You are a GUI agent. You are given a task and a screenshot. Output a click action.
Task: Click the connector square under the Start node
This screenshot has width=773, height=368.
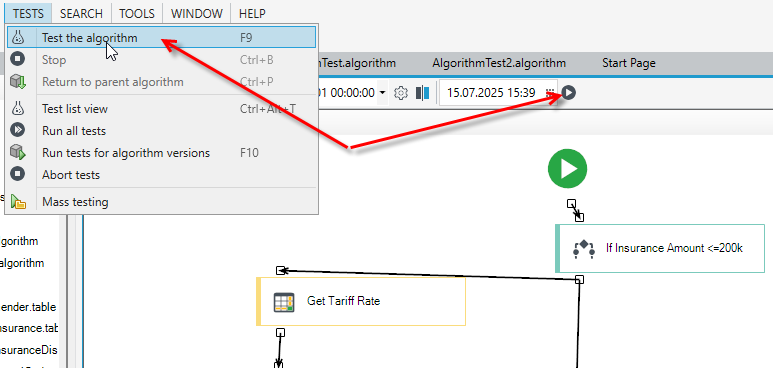click(571, 203)
